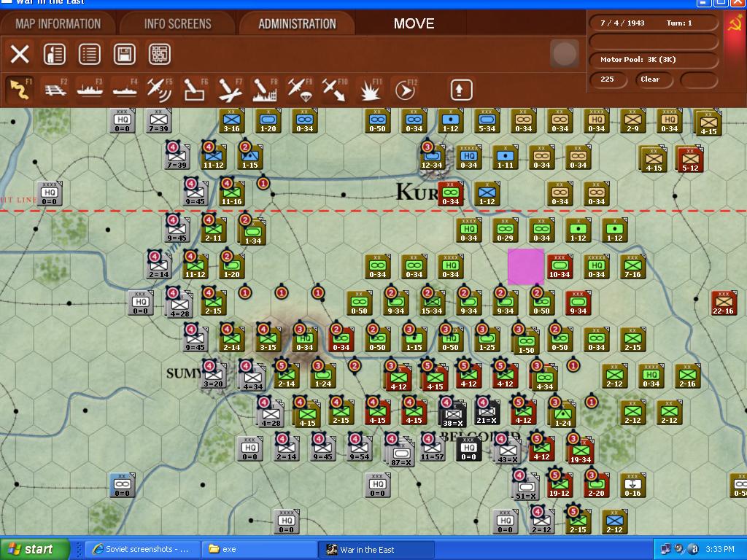Select the red 10-34 tank corps counter
The height and width of the screenshot is (560, 747).
coord(560,266)
